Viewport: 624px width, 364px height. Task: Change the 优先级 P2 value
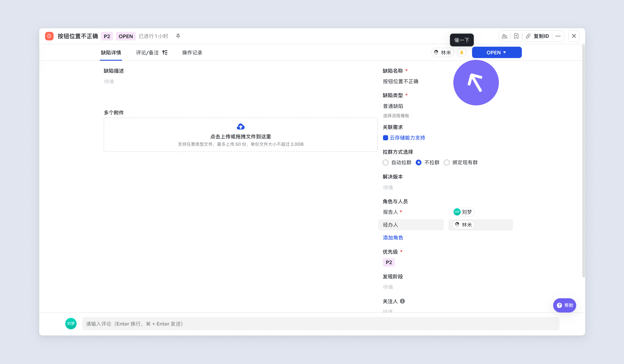389,262
